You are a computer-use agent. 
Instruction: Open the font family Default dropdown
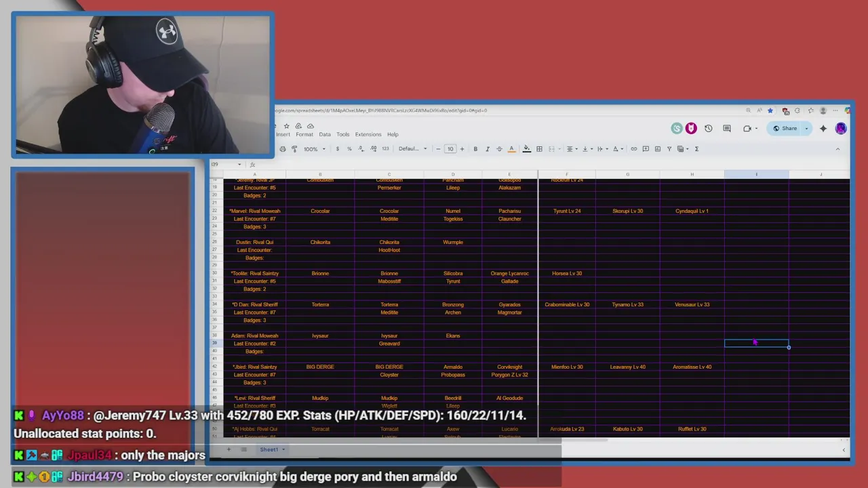click(412, 149)
